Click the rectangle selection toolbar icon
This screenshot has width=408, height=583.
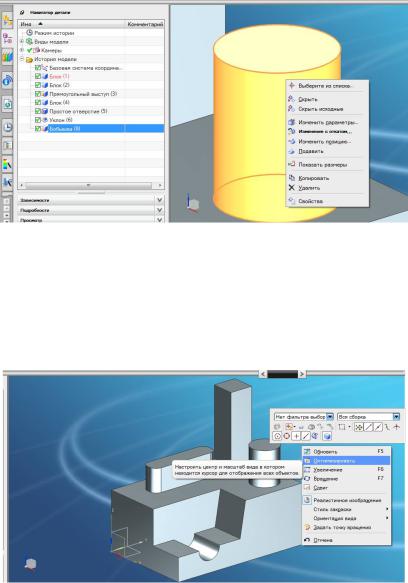click(342, 427)
